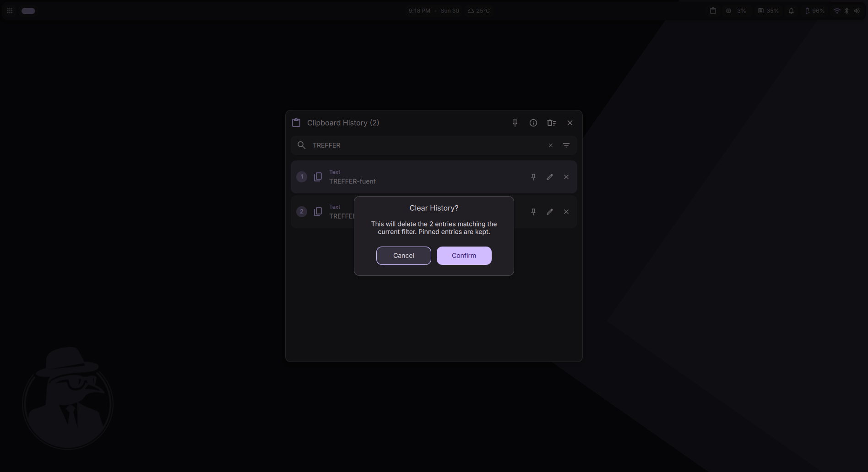
Task: Open the filter options beside search field
Action: (566, 145)
